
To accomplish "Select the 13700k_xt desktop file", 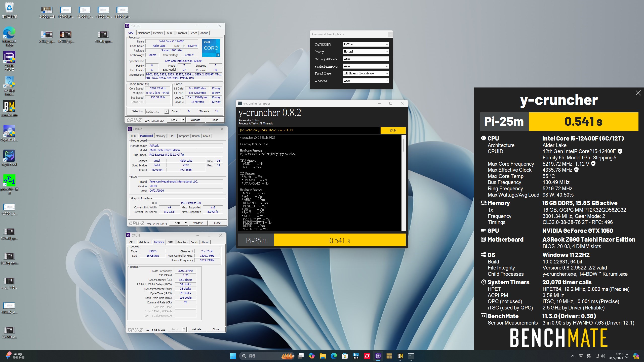I will [122, 12].
